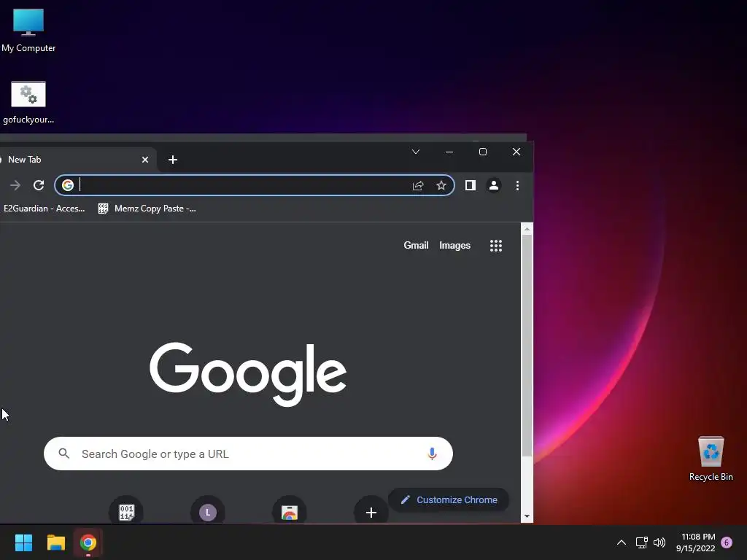Click the Google logo
The height and width of the screenshot is (560, 747).
click(x=248, y=374)
